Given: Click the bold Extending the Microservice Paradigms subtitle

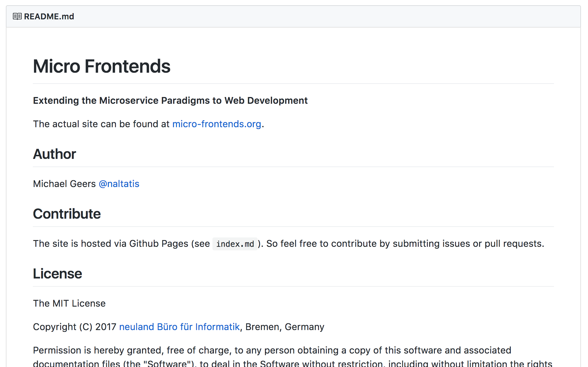Looking at the screenshot, I should pyautogui.click(x=170, y=101).
